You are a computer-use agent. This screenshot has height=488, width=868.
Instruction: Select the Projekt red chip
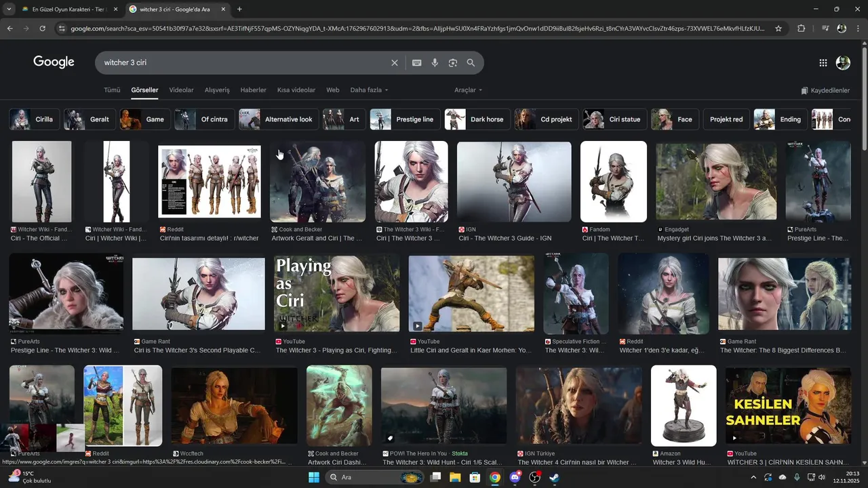pos(726,119)
